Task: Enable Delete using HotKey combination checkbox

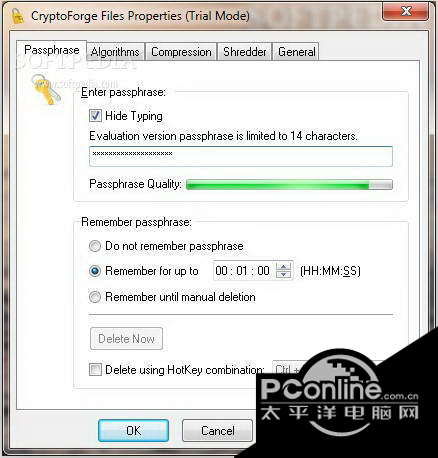Action: (x=95, y=370)
